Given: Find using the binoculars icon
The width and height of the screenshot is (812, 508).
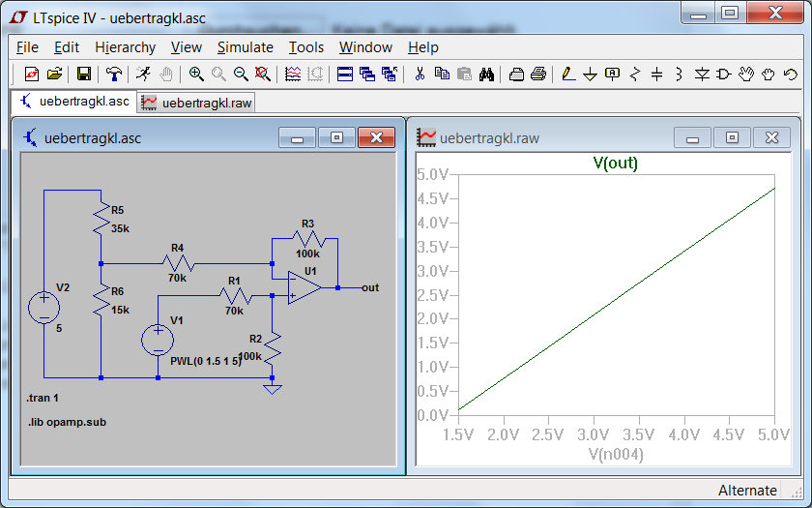Looking at the screenshot, I should click(486, 75).
